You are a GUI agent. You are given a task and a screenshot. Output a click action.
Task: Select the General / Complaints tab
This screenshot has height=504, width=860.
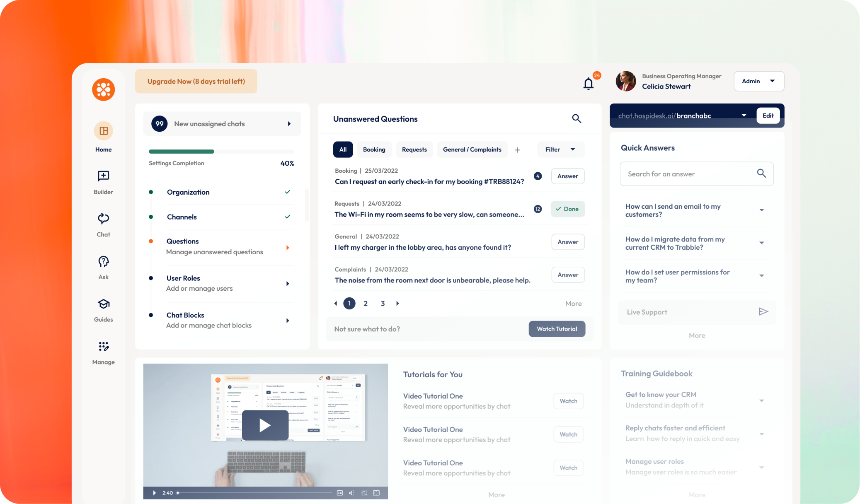[x=472, y=150]
